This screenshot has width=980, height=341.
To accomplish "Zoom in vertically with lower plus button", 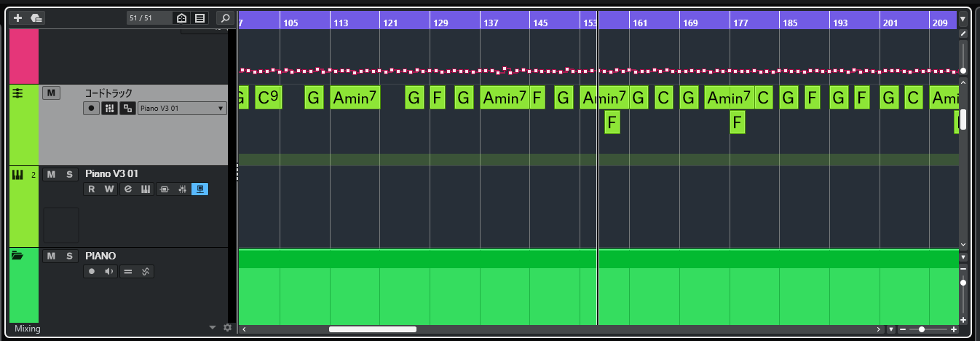I will click(x=963, y=320).
